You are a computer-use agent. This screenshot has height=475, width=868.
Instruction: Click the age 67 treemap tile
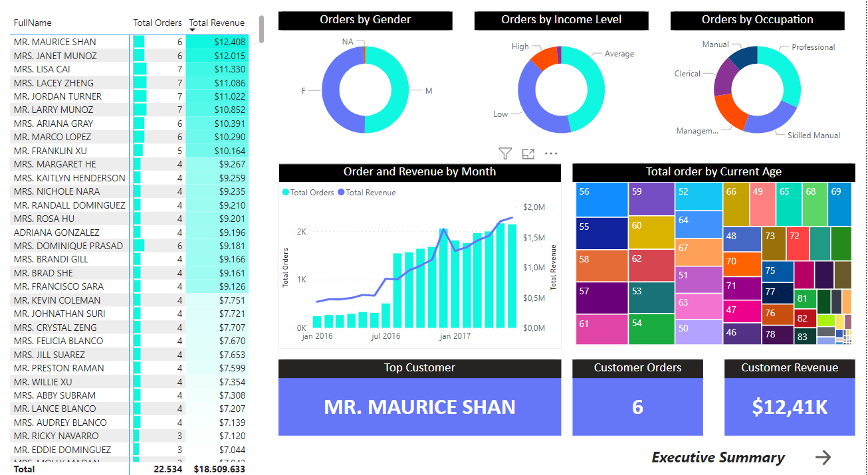click(x=699, y=252)
